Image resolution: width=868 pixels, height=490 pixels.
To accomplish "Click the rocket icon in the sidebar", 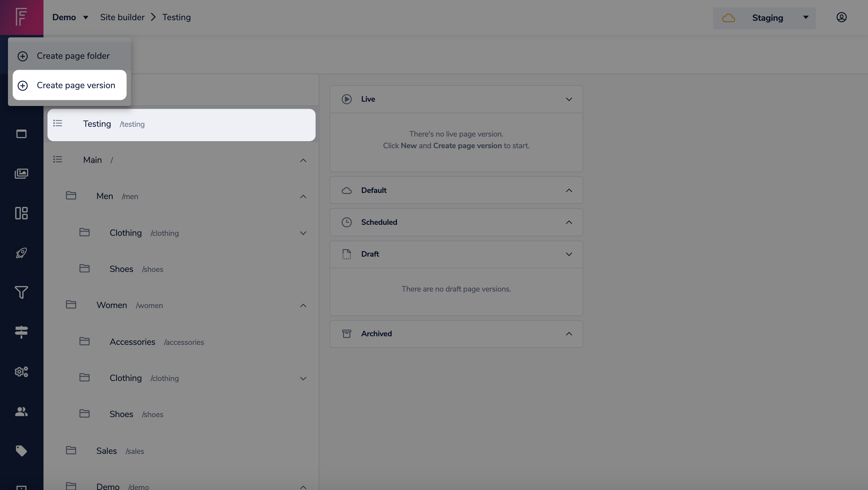I will coord(21,253).
